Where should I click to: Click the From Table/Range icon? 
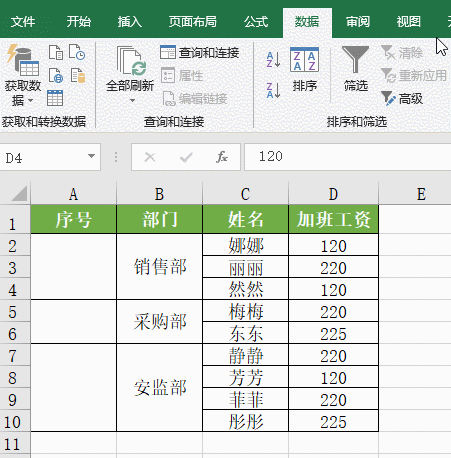coord(55,98)
